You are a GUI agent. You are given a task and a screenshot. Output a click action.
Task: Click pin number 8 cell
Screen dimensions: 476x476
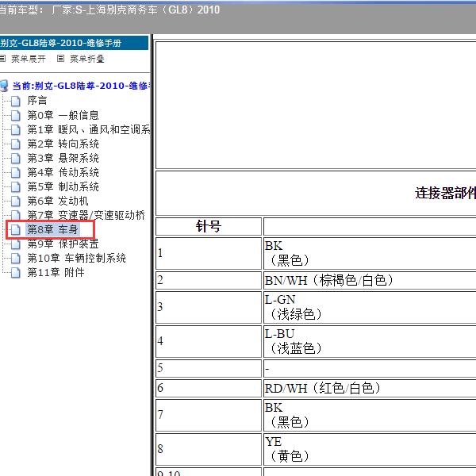(209, 449)
